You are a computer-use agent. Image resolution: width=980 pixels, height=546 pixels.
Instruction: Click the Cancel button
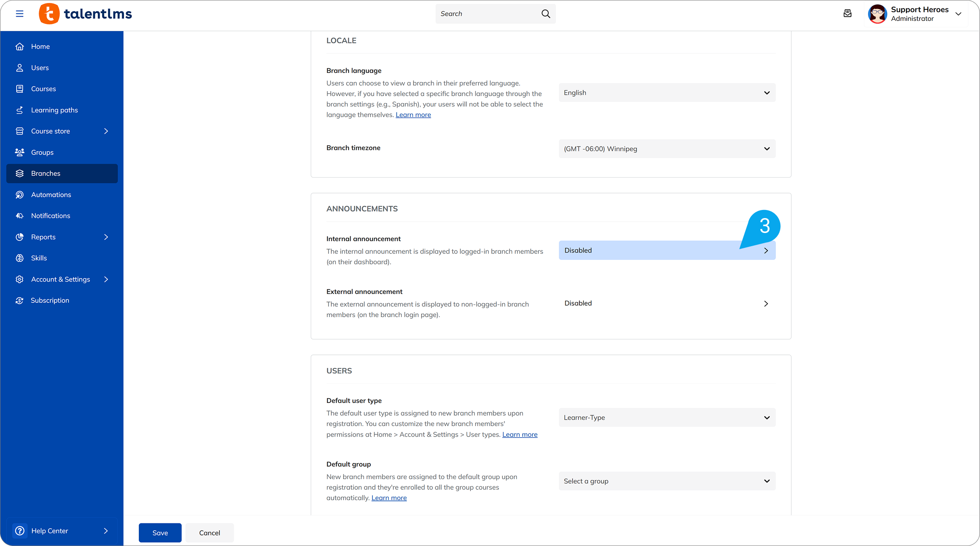point(209,533)
